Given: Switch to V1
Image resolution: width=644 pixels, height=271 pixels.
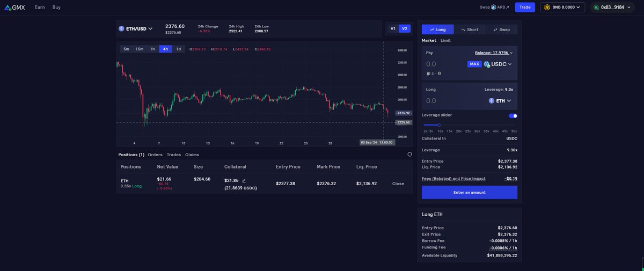Looking at the screenshot, I should (x=393, y=28).
